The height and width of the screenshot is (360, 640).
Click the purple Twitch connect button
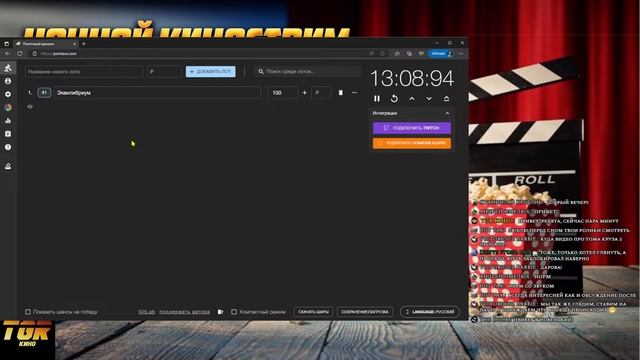(411, 128)
